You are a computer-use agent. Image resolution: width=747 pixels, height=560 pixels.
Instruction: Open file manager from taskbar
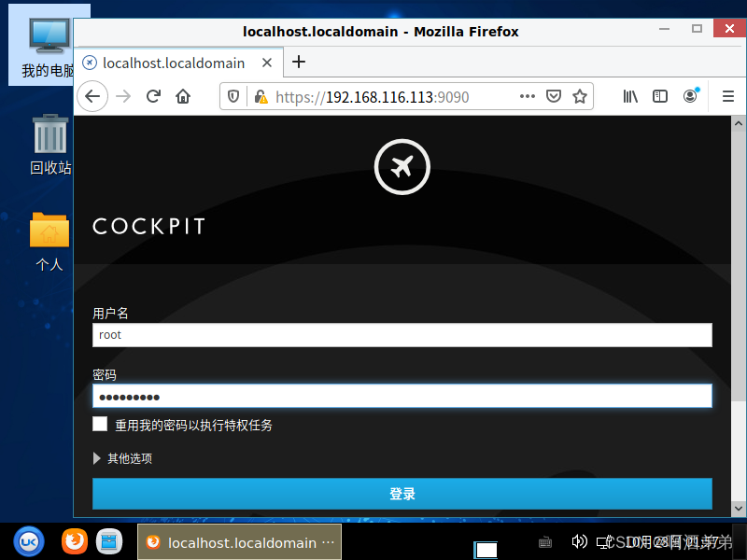109,542
